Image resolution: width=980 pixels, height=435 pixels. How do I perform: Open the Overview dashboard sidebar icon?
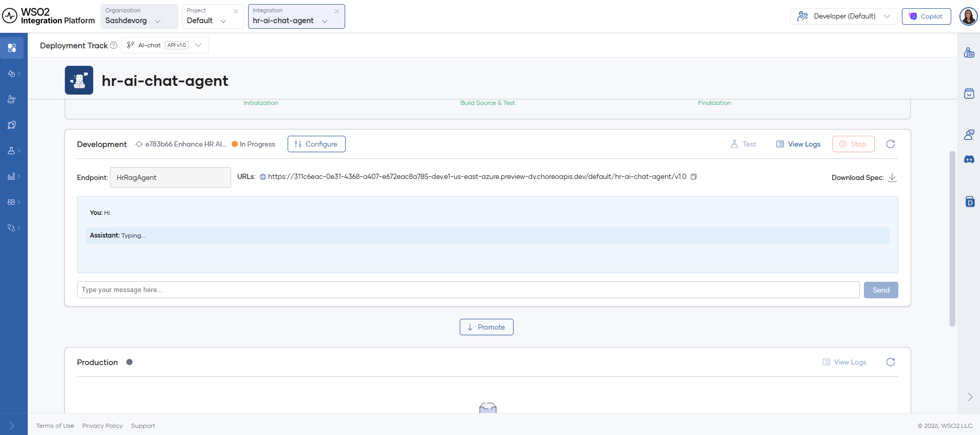[x=12, y=48]
